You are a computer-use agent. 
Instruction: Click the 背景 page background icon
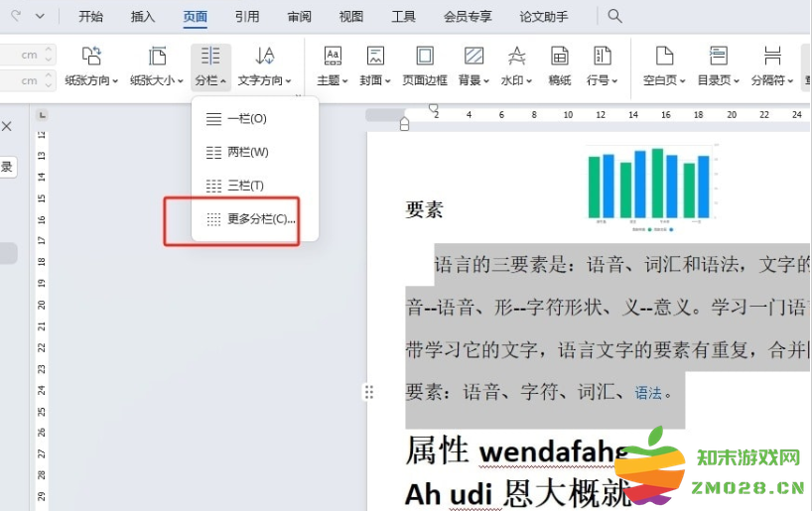(x=474, y=57)
